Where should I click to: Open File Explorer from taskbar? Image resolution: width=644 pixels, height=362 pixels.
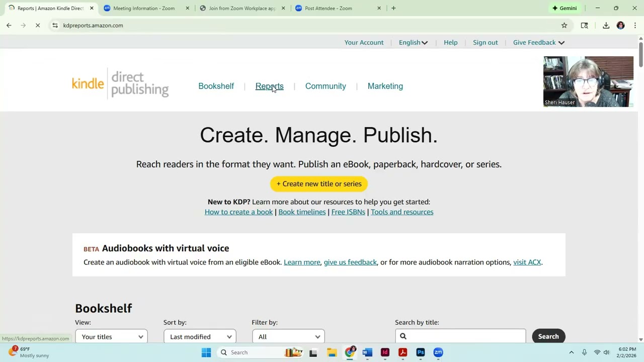coord(332,352)
